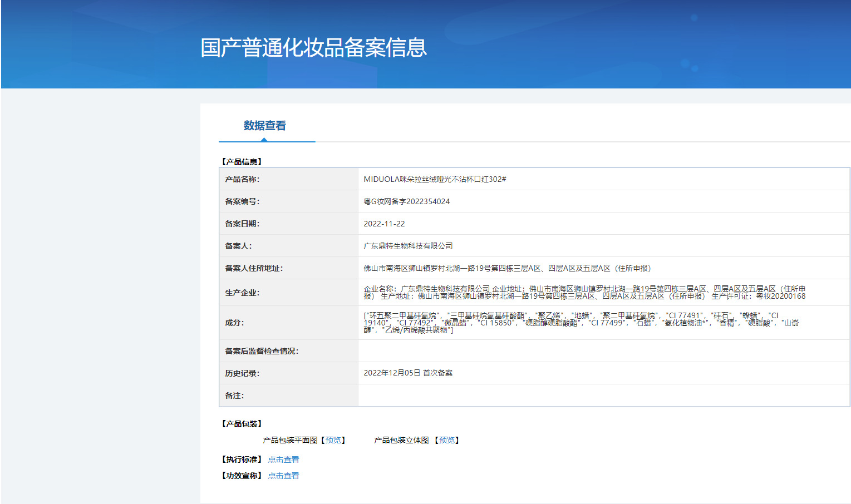Screen dimensions: 851x504
Task: Click the 备案编号 label cell
Action: pyautogui.click(x=289, y=201)
